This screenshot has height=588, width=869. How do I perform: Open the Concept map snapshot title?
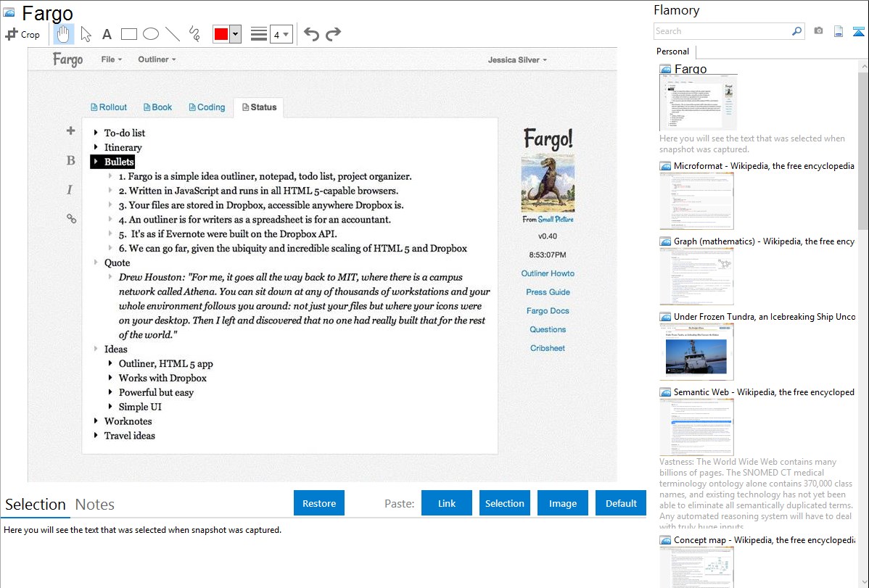[765, 539]
